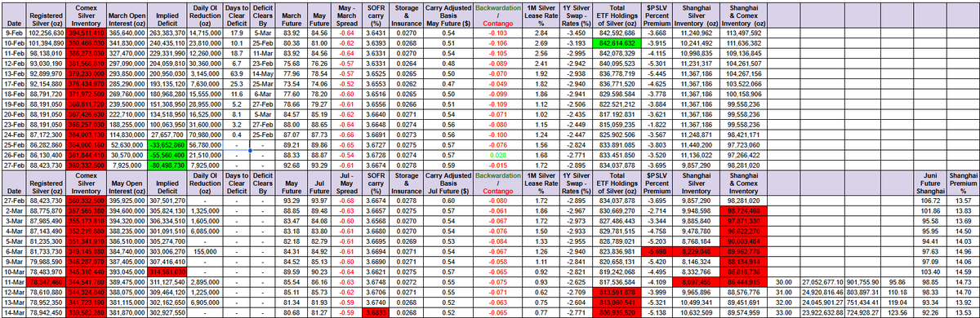This screenshot has width=980, height=318.
Task: Click the 263,383,370 Implied Deficit cell
Action: [166, 33]
